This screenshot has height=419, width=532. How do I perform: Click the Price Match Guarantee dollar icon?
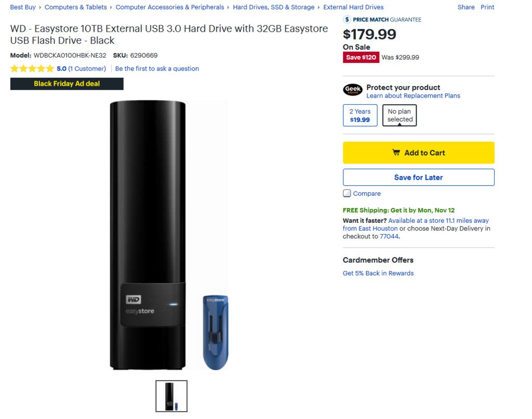click(x=347, y=20)
